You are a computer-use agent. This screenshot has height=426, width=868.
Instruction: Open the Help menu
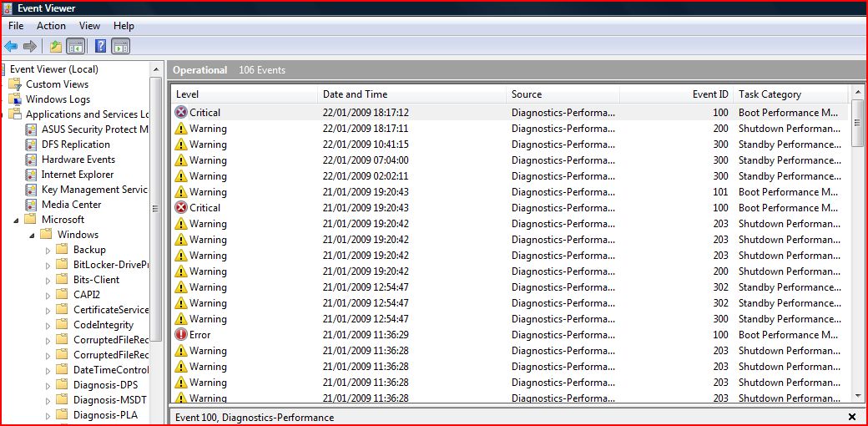124,26
